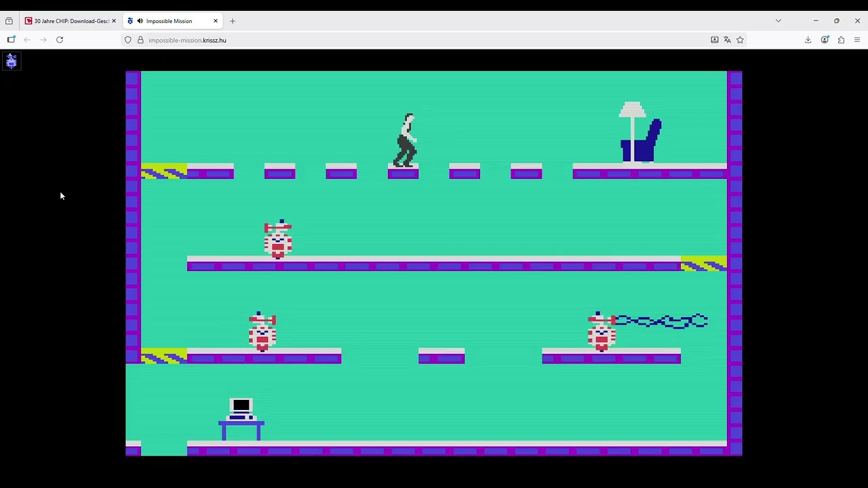Click the blue armchair on top floor
Image resolution: width=868 pixels, height=488 pixels.
pyautogui.click(x=642, y=142)
